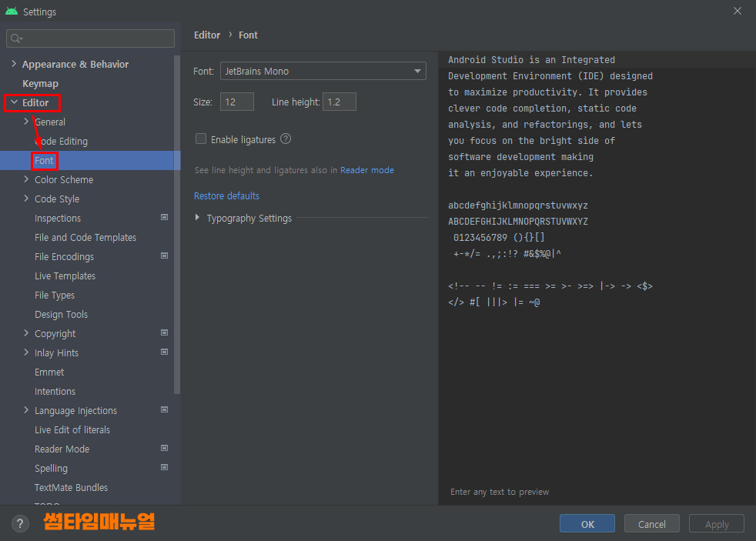
Task: Click the project-level icon beside Language Injections
Action: point(165,410)
